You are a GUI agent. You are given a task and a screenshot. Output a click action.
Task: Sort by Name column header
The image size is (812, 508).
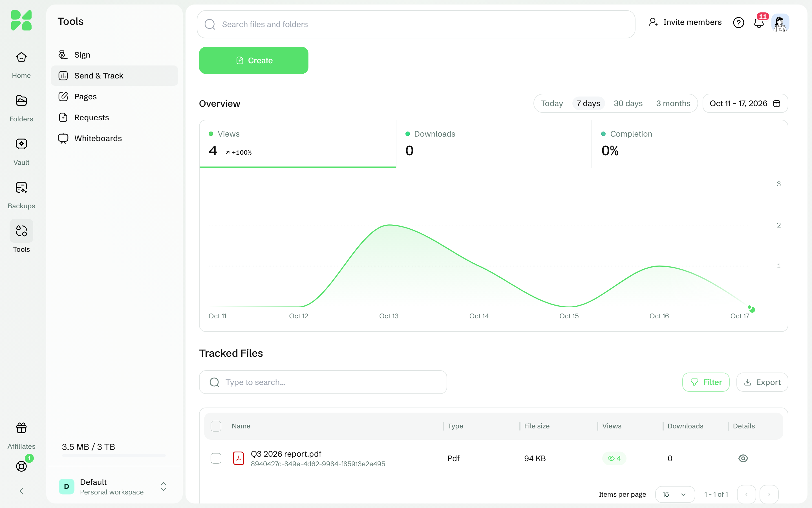pyautogui.click(x=241, y=426)
